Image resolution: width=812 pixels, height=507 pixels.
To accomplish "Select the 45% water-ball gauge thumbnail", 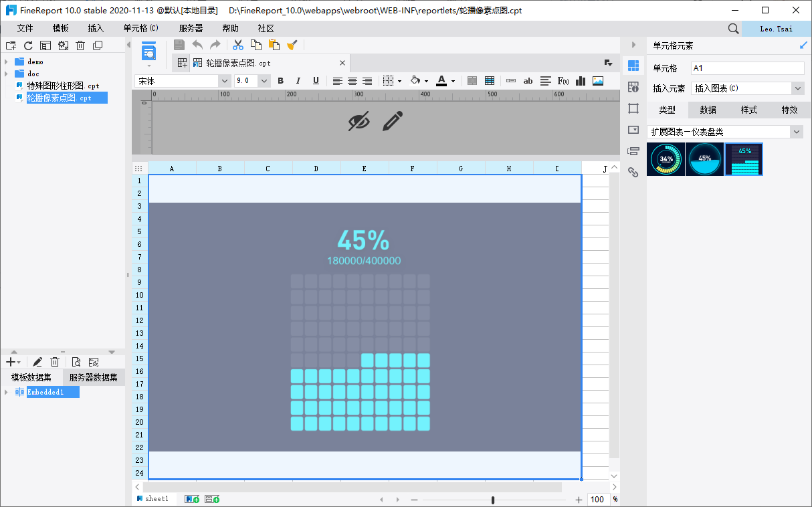I will click(704, 159).
